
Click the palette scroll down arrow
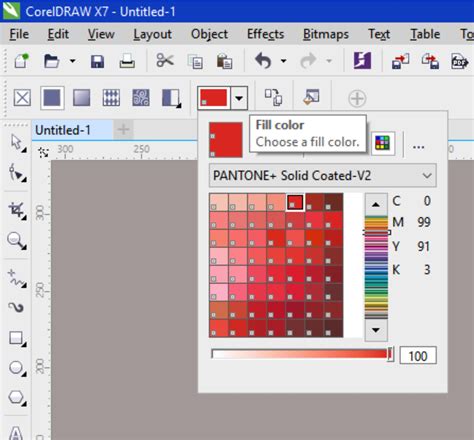tap(376, 330)
